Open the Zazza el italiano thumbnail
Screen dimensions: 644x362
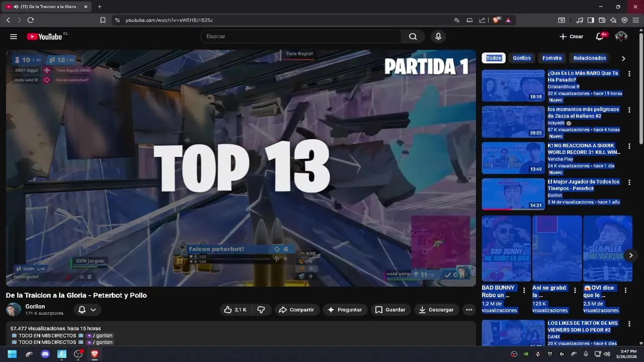(x=513, y=122)
